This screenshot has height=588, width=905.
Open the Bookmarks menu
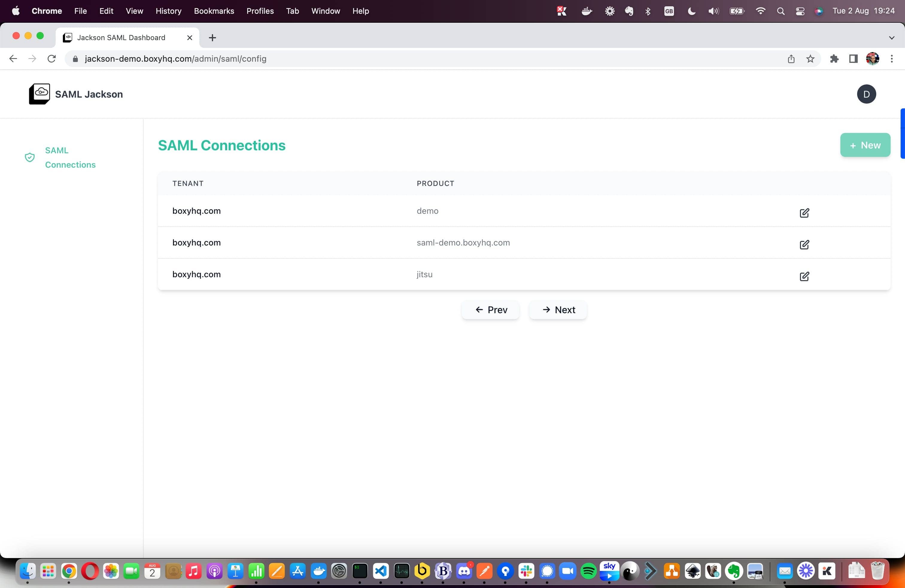point(214,11)
